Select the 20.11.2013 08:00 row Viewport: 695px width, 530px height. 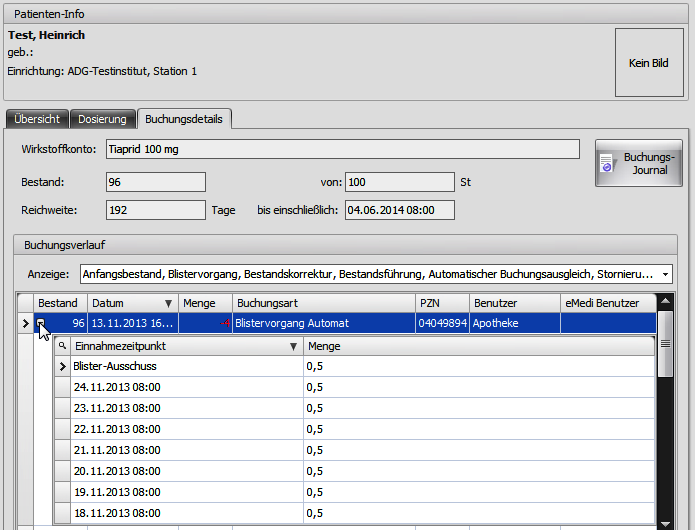click(355, 471)
